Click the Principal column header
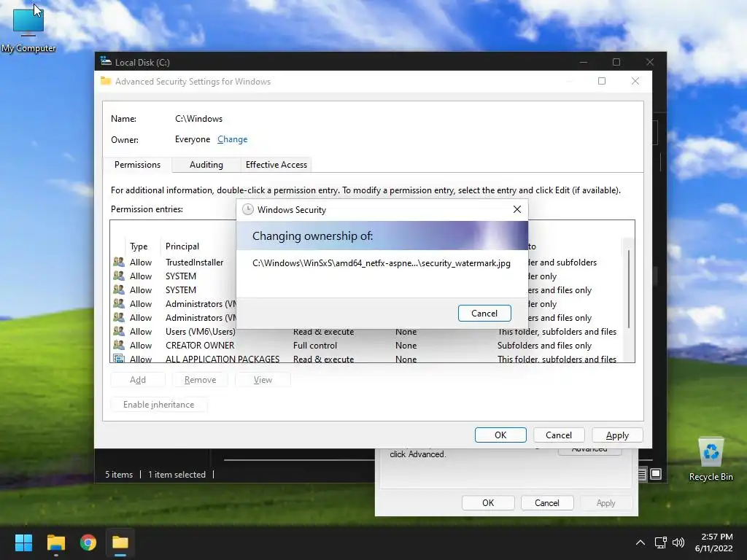The width and height of the screenshot is (747, 560). (182, 246)
